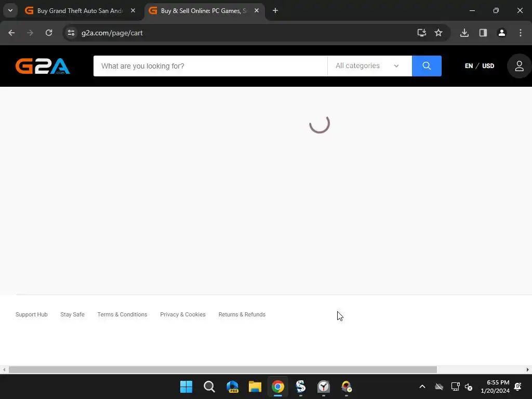Bookmark this page with the star icon
This screenshot has width=532, height=399.
pyautogui.click(x=438, y=33)
